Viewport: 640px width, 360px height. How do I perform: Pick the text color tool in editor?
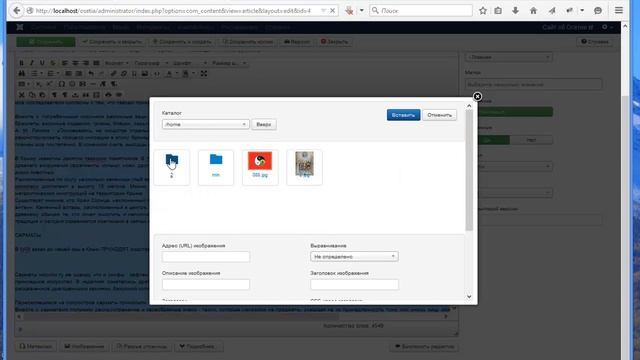(x=169, y=73)
